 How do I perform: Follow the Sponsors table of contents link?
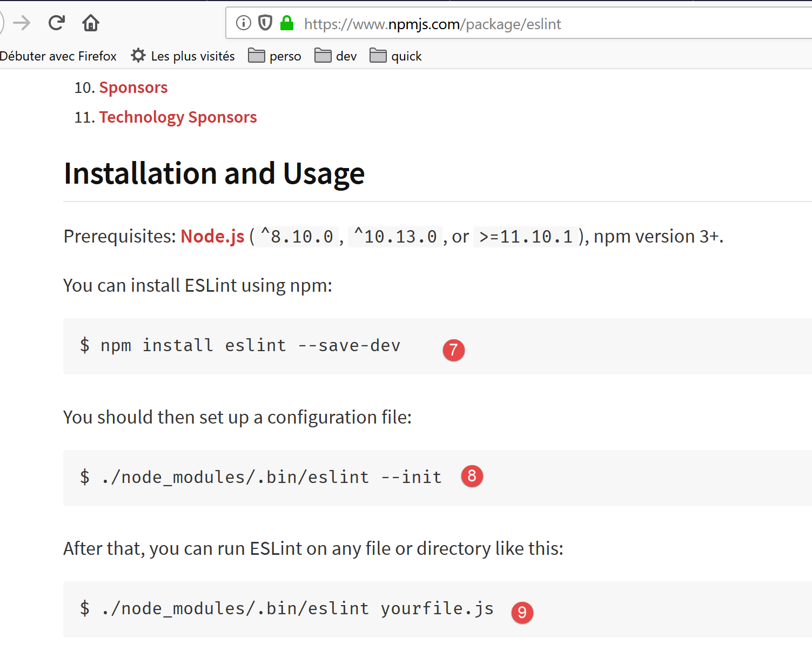133,88
